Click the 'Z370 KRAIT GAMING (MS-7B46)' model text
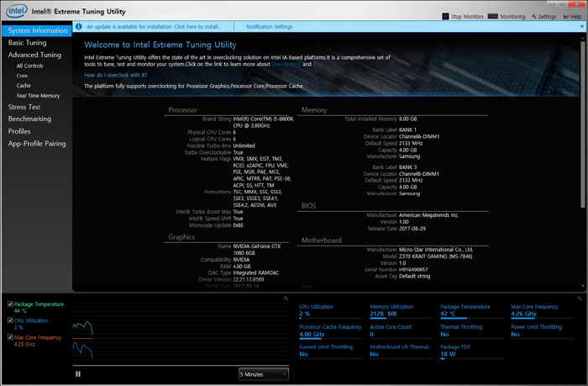The height and width of the screenshot is (386, 588). [435, 256]
